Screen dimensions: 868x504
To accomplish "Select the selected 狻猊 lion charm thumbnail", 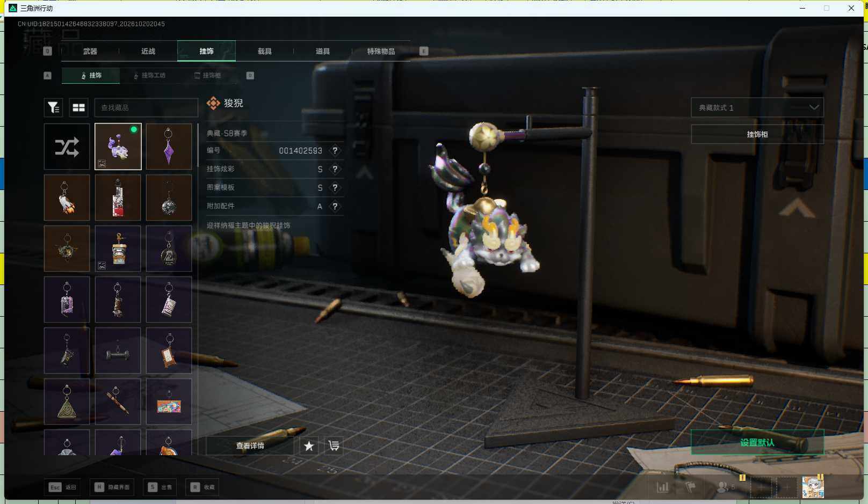I will (x=118, y=147).
